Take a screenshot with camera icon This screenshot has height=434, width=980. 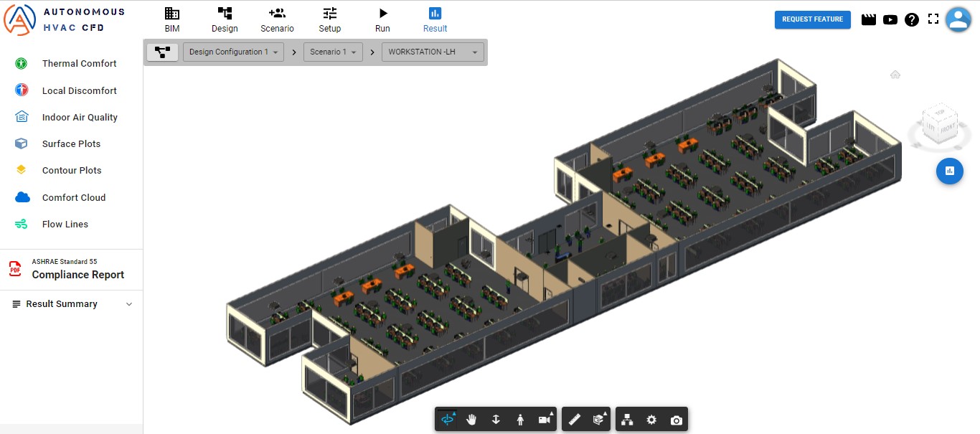coord(675,419)
